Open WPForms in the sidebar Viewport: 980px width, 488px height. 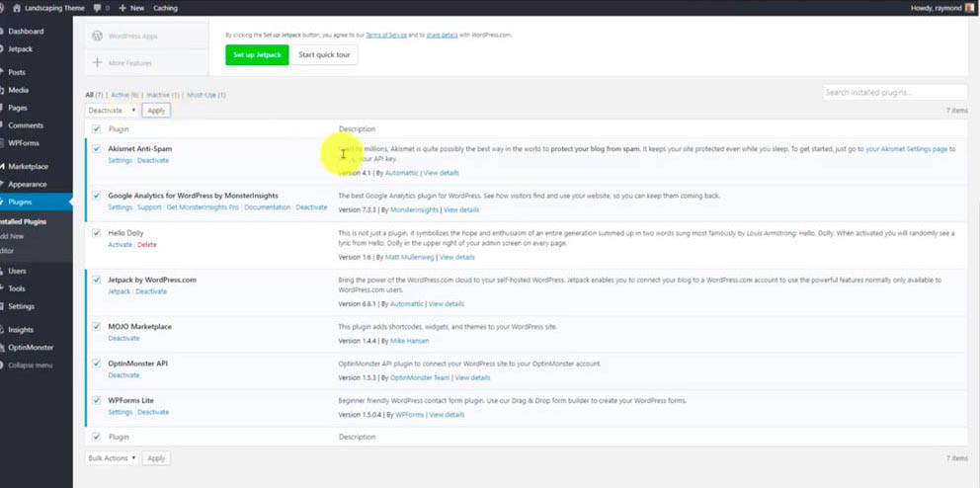click(x=23, y=143)
